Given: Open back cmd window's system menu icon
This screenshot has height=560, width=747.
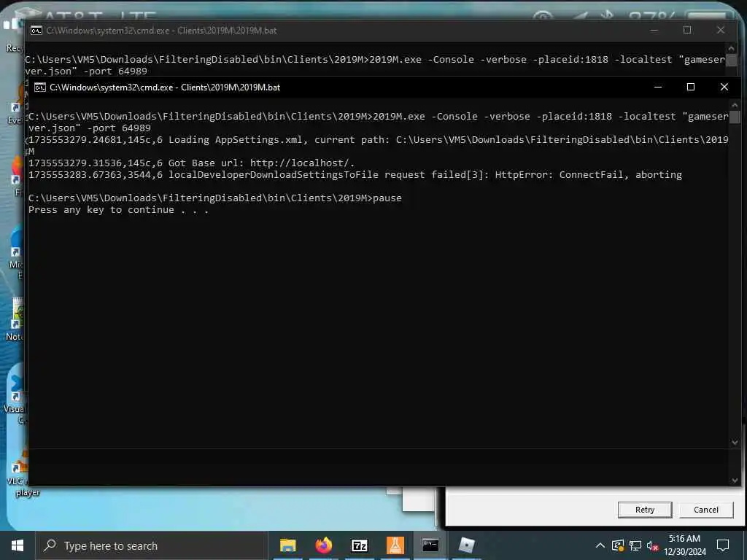Looking at the screenshot, I should click(36, 31).
